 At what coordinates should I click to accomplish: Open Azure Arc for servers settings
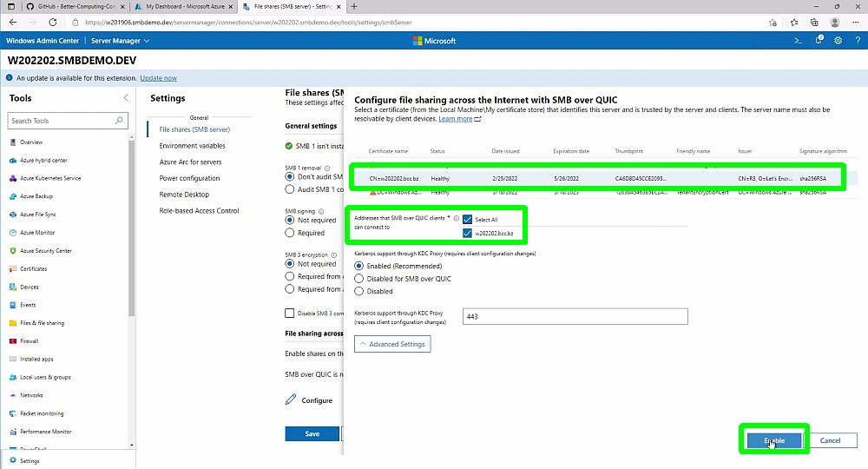(190, 162)
